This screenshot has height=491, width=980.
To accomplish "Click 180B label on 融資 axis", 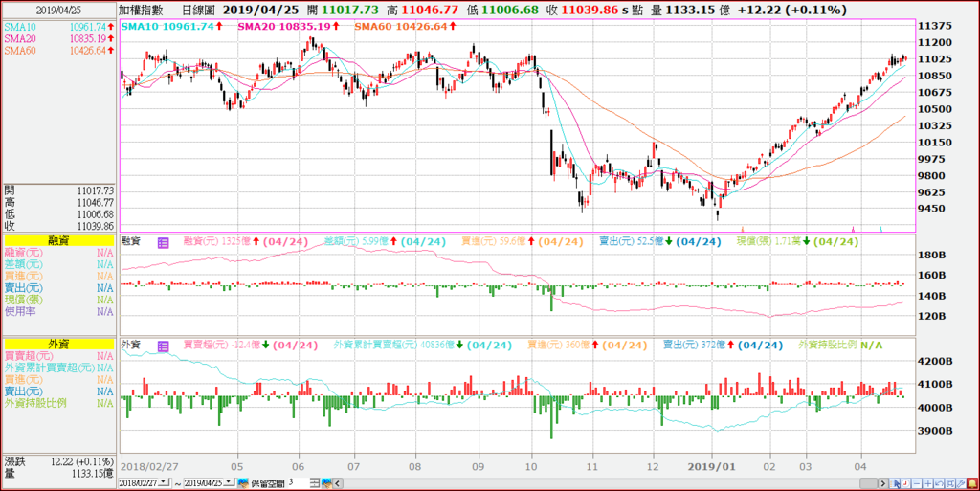I will (x=933, y=255).
